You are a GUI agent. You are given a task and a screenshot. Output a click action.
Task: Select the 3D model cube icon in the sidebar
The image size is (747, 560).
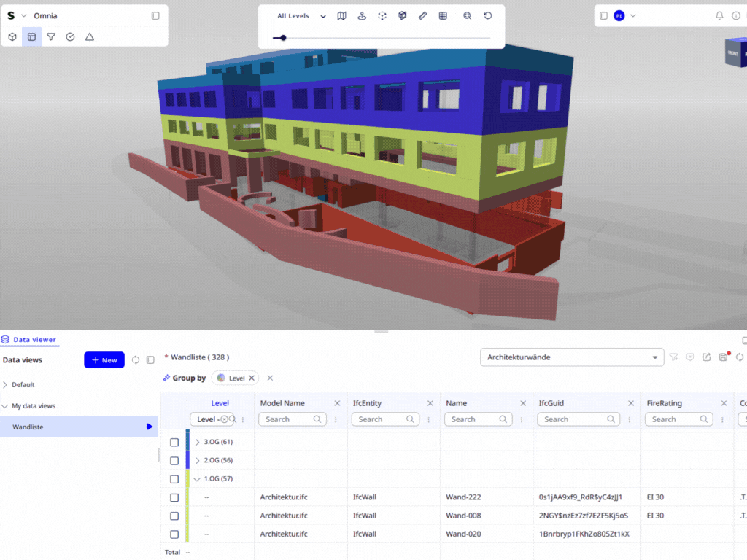click(12, 36)
